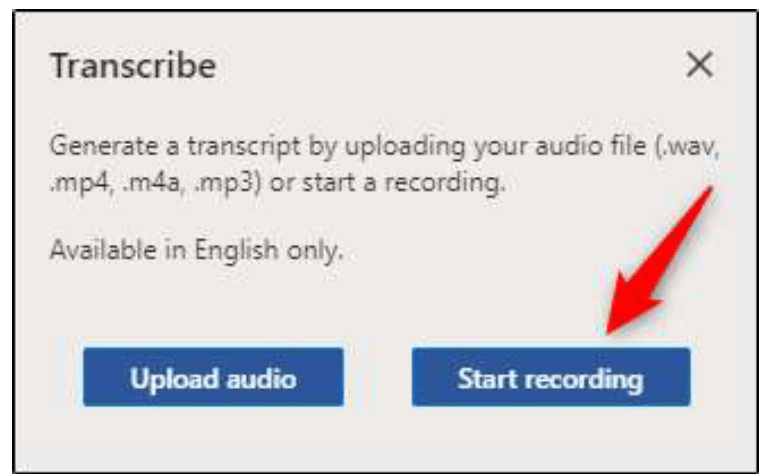
Task: Click the word 'audio' on Upload button
Action: (x=262, y=379)
